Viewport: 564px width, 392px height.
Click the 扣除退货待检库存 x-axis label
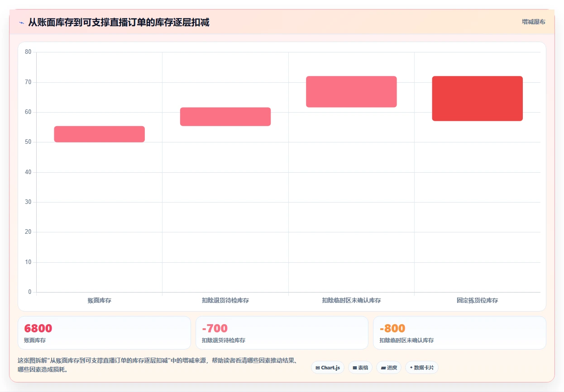[x=225, y=300]
